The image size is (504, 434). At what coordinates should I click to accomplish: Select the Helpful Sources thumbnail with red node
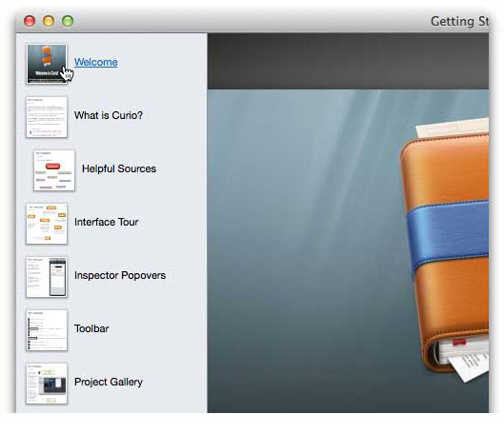(54, 170)
